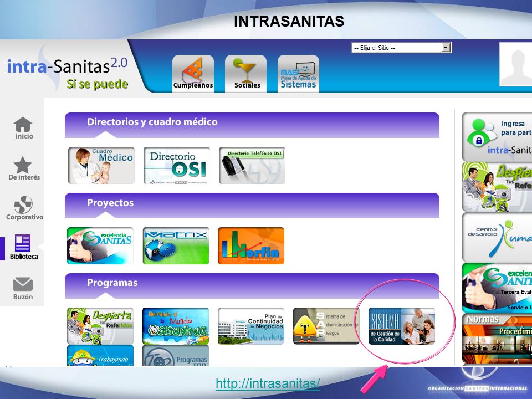Click the user profile avatar picture

[x=516, y=64]
